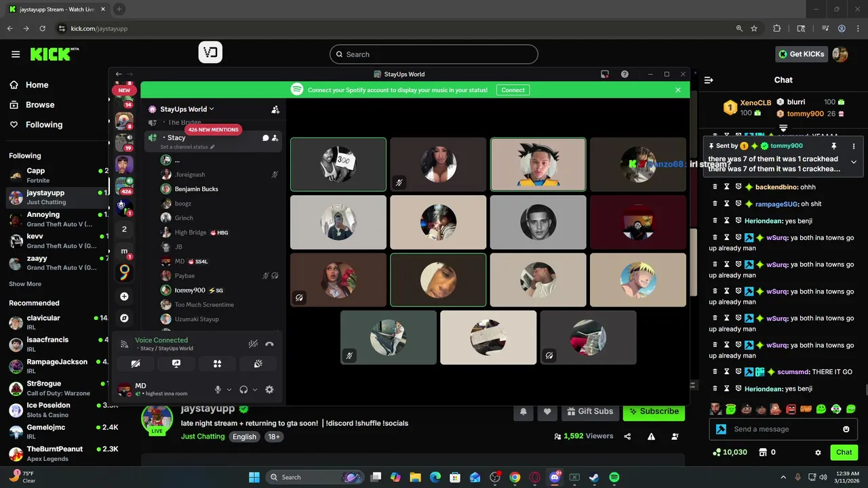Open microphone input options chevron

[x=229, y=390]
